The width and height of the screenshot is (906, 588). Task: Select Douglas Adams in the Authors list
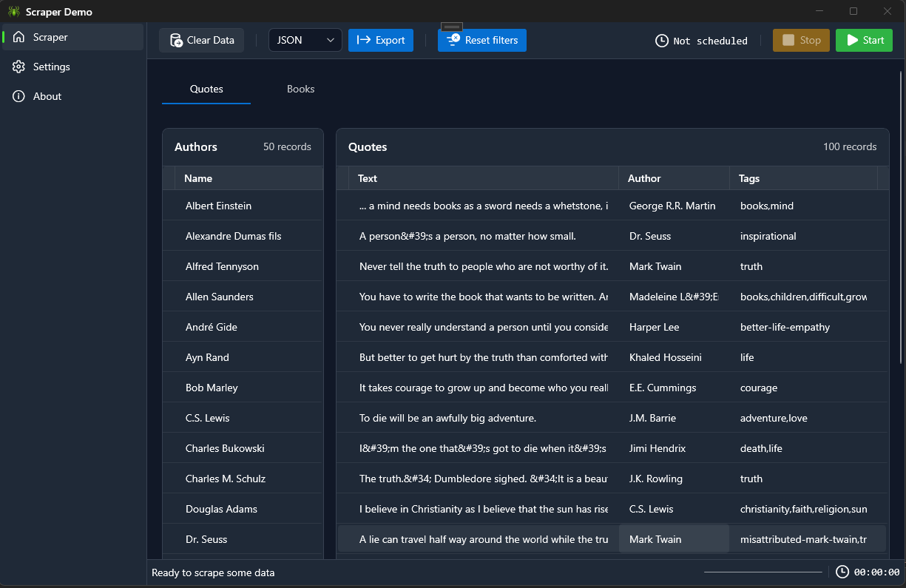243,509
